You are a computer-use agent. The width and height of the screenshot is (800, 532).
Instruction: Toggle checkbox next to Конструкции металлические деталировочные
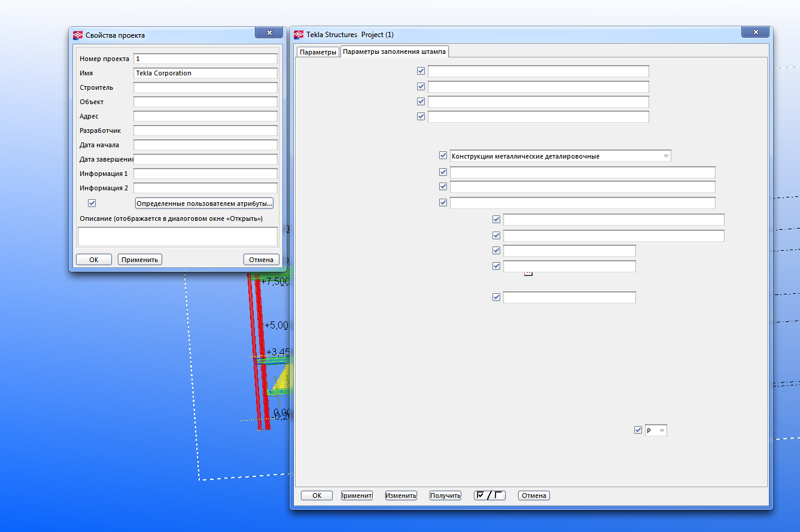443,156
